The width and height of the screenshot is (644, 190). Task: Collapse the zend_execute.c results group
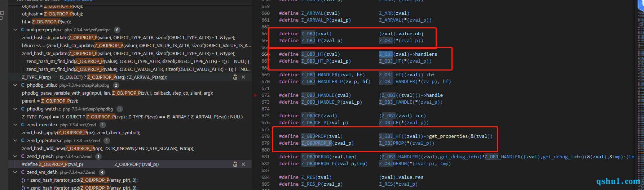(x=15, y=125)
